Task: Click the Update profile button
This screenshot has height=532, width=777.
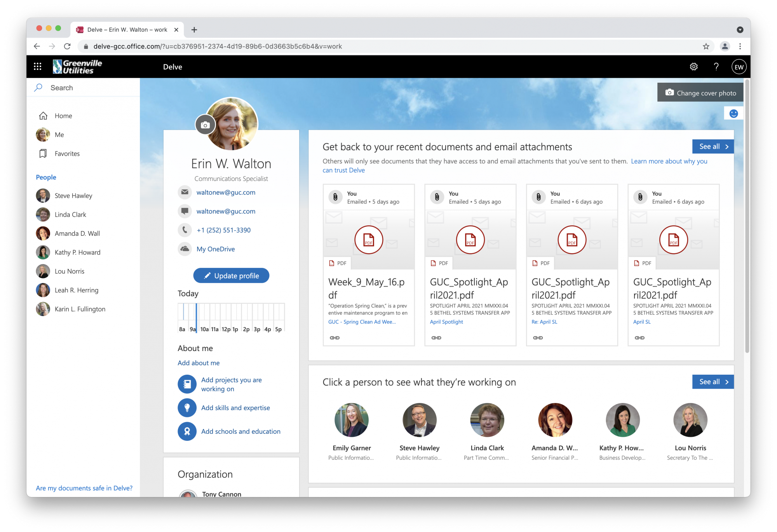Action: (x=231, y=276)
